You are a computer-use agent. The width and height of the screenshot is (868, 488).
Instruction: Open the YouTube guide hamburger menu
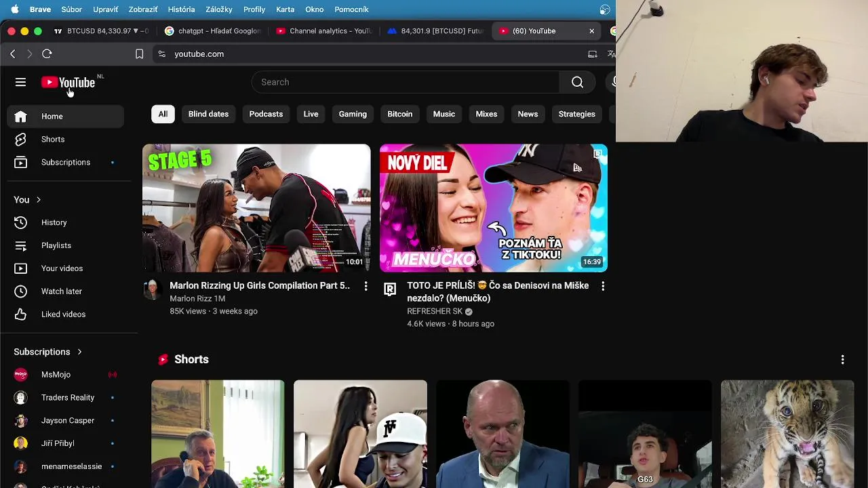(20, 82)
